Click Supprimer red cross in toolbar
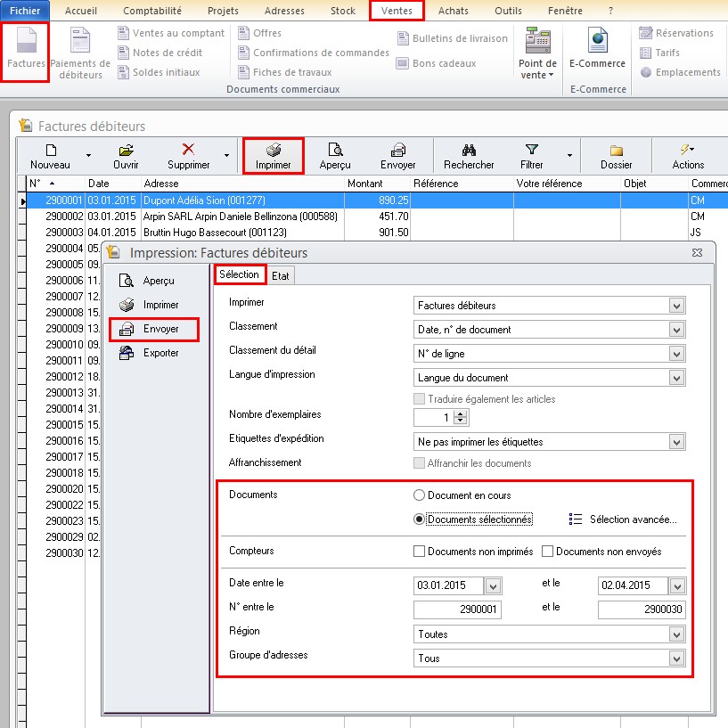Viewport: 728px width, 728px height. (189, 157)
